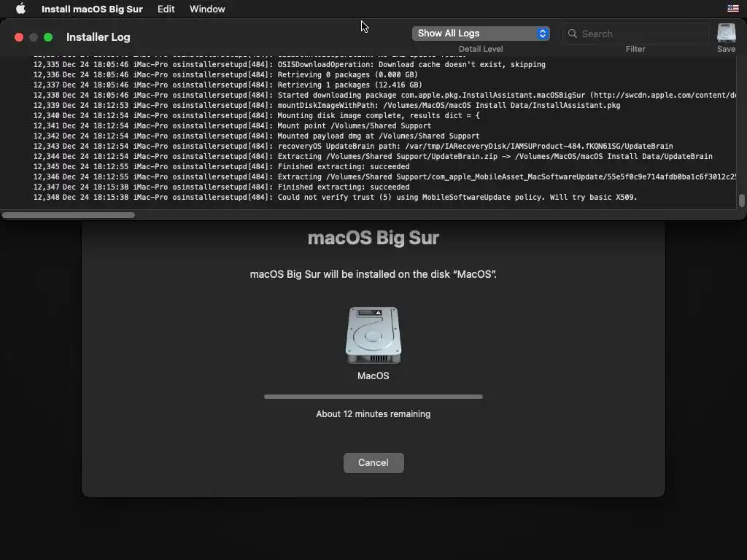
Task: Click the magnifying glass search icon
Action: click(573, 34)
